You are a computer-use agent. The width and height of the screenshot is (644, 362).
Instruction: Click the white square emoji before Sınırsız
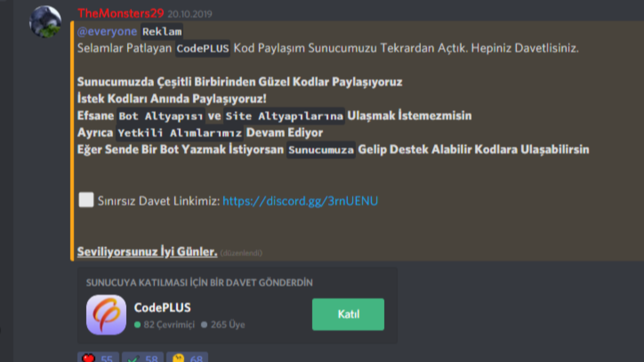tap(86, 200)
